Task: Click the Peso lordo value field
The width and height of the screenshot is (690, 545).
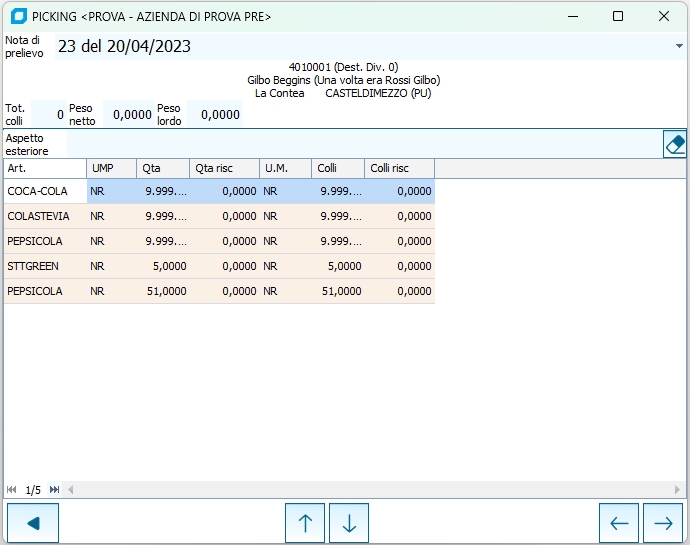Action: (214, 115)
